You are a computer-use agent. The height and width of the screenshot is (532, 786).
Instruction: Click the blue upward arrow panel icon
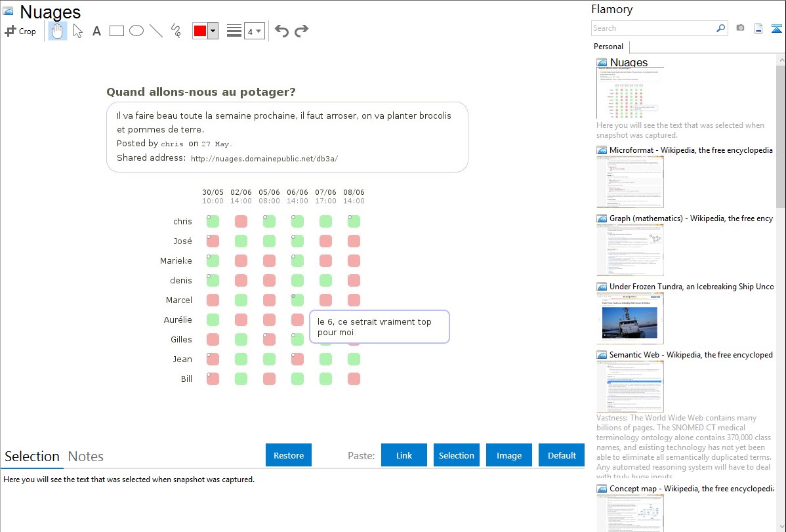(x=776, y=28)
